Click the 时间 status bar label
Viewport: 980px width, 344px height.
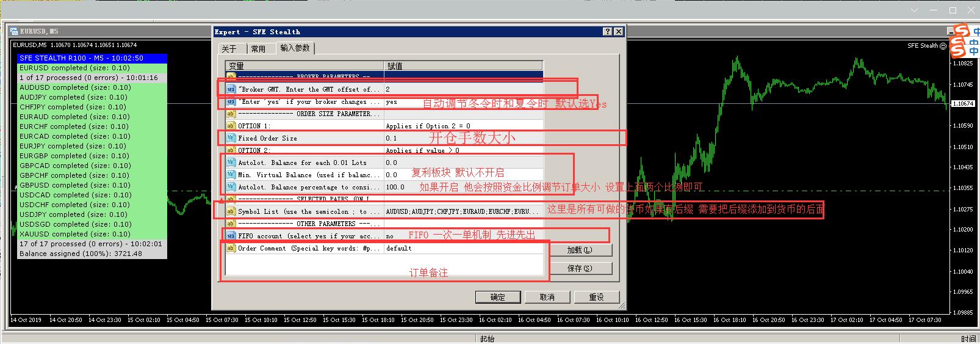pyautogui.click(x=968, y=339)
